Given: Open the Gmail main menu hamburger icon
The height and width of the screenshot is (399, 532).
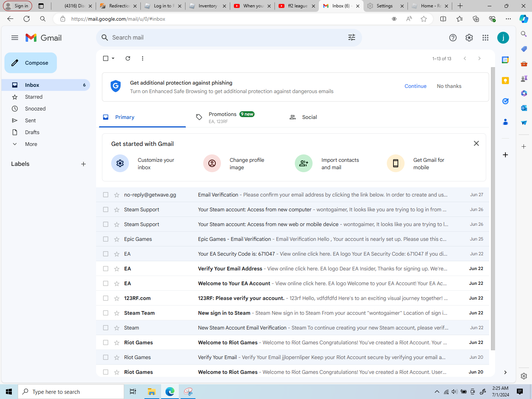Looking at the screenshot, I should [x=15, y=38].
